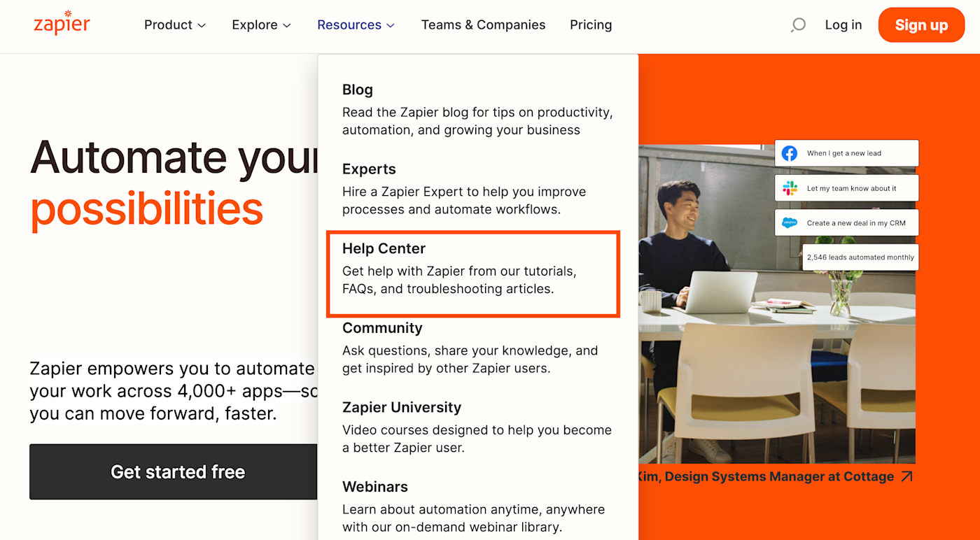
Task: Click 'Ask questions, share your knowledge' description
Action: pos(470,359)
